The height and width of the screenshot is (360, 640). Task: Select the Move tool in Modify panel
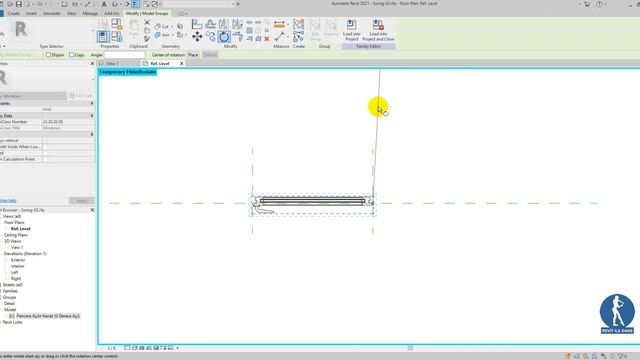(x=197, y=37)
